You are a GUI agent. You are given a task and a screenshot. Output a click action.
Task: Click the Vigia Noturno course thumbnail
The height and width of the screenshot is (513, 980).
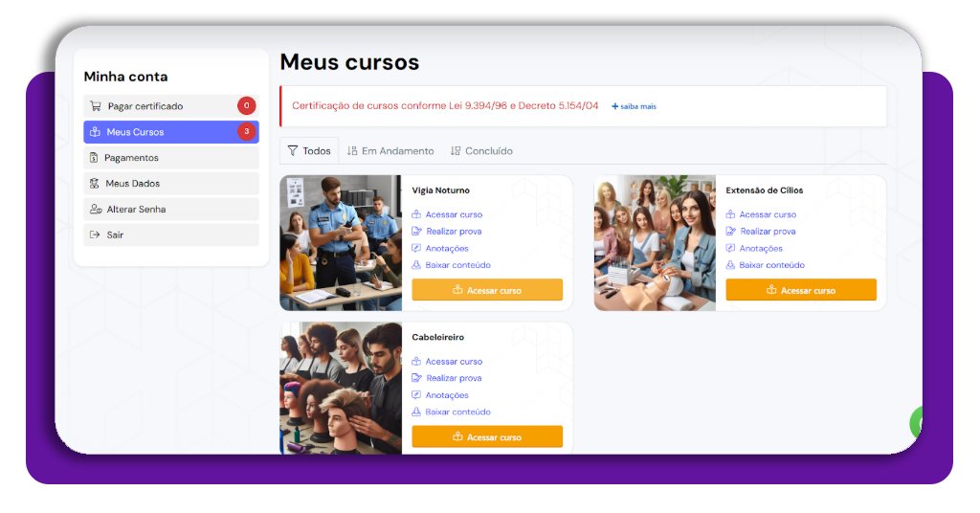pyautogui.click(x=341, y=242)
